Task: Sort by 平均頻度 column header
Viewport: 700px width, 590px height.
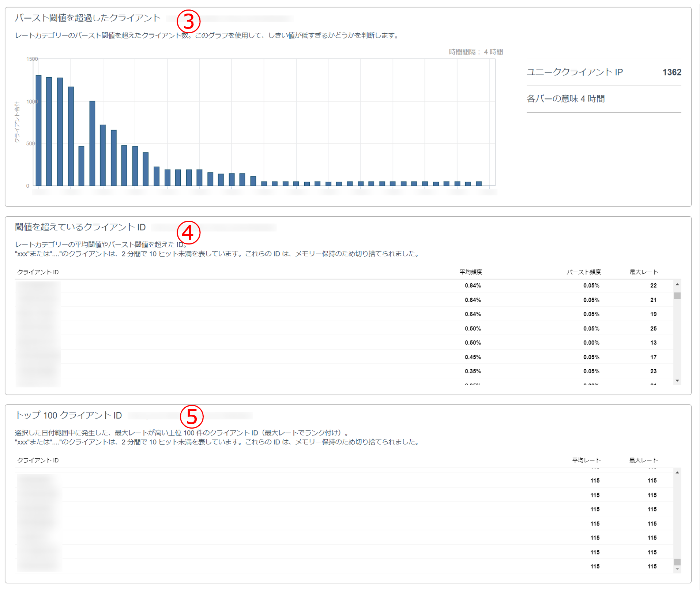Action: point(471,272)
